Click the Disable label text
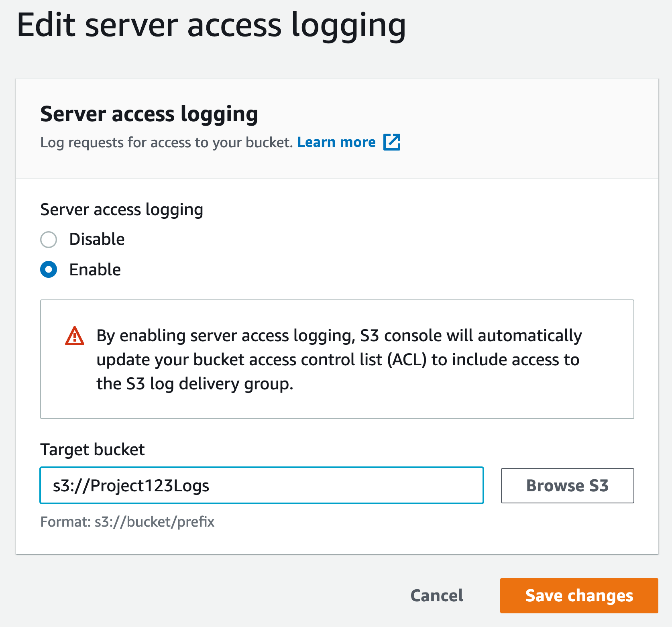Image resolution: width=672 pixels, height=627 pixels. [97, 239]
